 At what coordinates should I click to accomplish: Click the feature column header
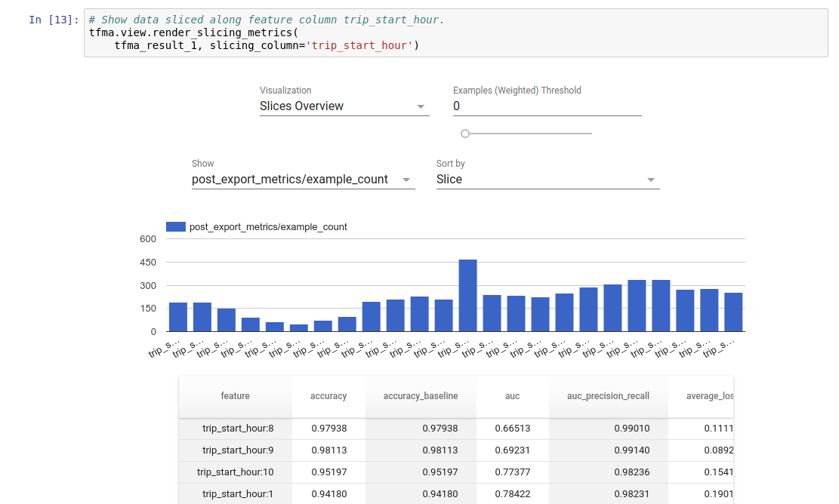tap(236, 395)
